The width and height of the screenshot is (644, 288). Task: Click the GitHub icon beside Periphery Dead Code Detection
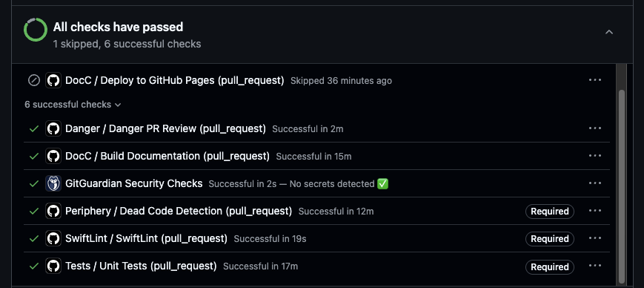click(53, 211)
